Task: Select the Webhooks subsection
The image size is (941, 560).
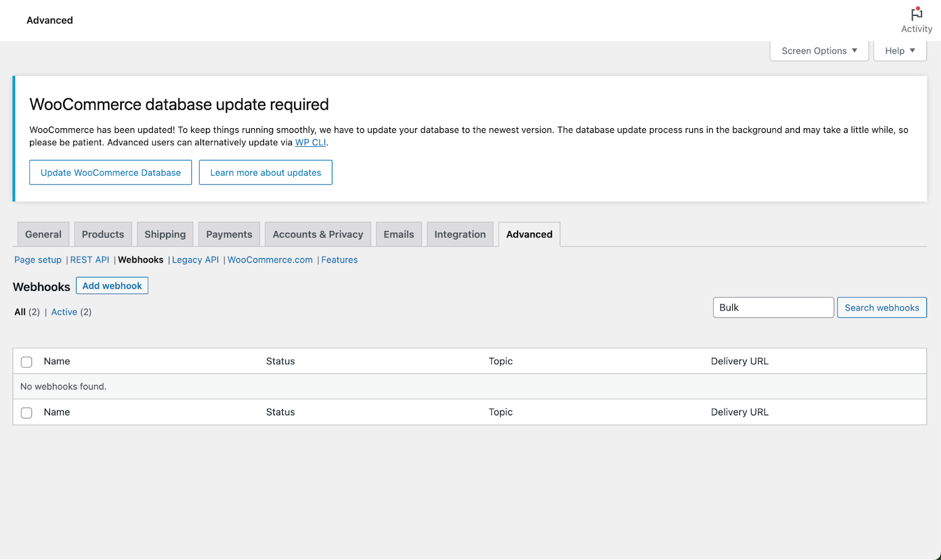Action: [141, 260]
